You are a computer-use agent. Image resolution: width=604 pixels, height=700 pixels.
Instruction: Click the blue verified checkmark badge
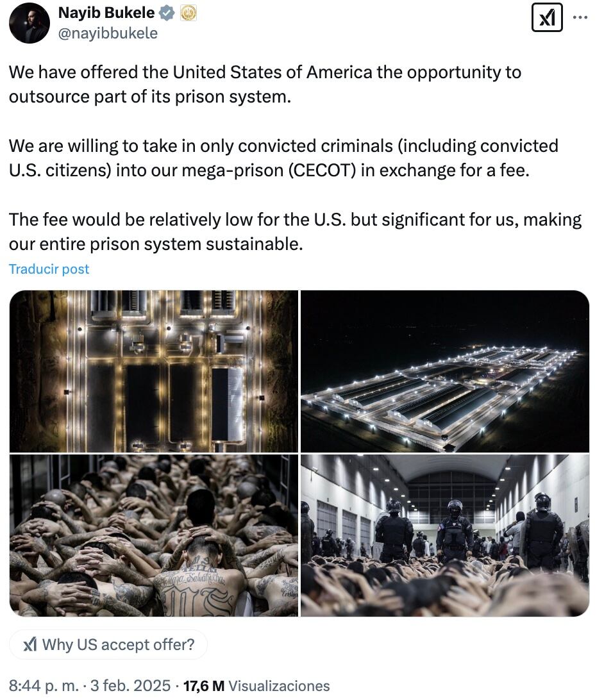(167, 13)
